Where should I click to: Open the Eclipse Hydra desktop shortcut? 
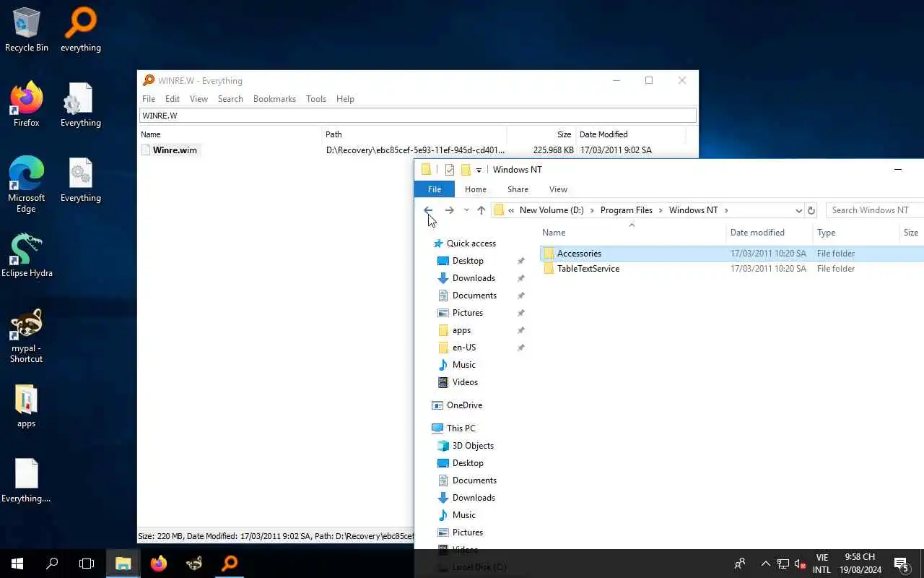coord(27,255)
